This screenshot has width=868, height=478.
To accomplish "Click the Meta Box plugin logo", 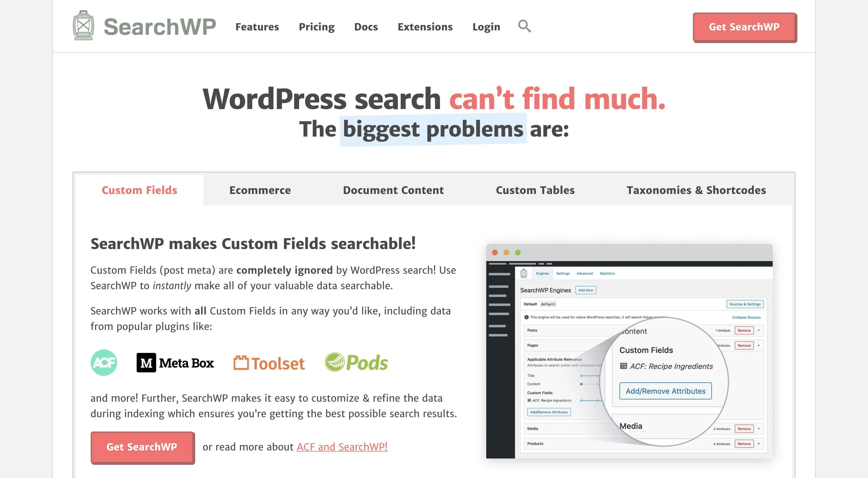I will click(x=175, y=363).
